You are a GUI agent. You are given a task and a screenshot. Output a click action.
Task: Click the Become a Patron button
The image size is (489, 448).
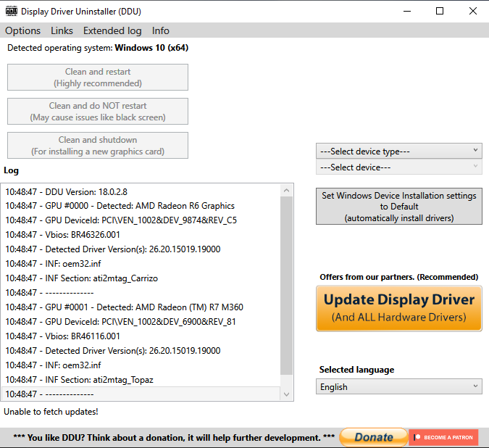(x=443, y=437)
